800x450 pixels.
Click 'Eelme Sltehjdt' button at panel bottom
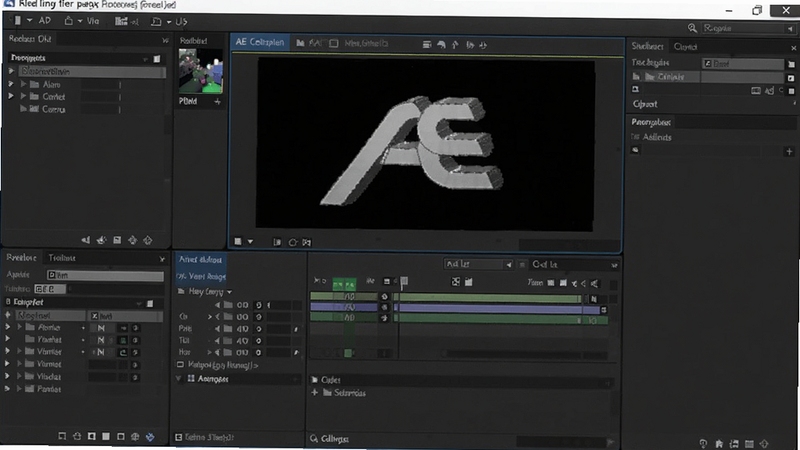pos(205,437)
